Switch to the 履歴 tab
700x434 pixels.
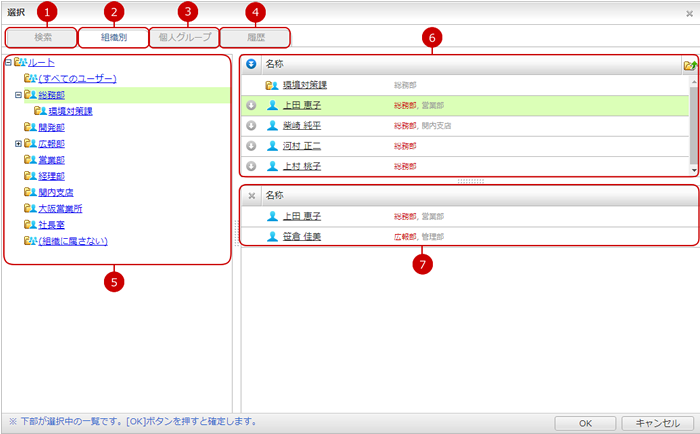[x=255, y=38]
